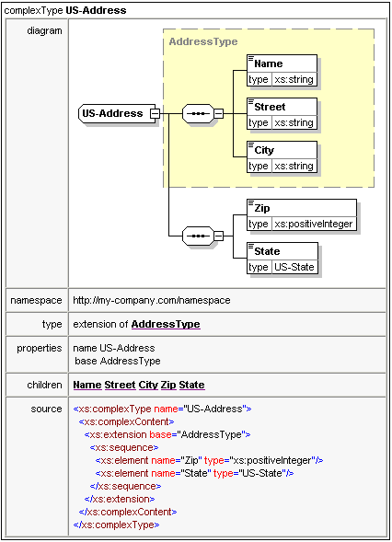The width and height of the screenshot is (392, 542).
Task: Click the text-content icon on State element
Action: (251, 246)
